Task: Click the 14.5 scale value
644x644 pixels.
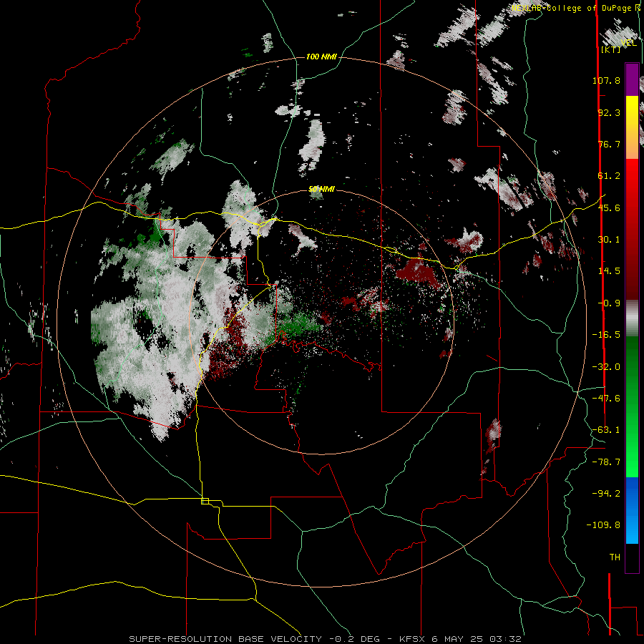Action: pyautogui.click(x=609, y=271)
